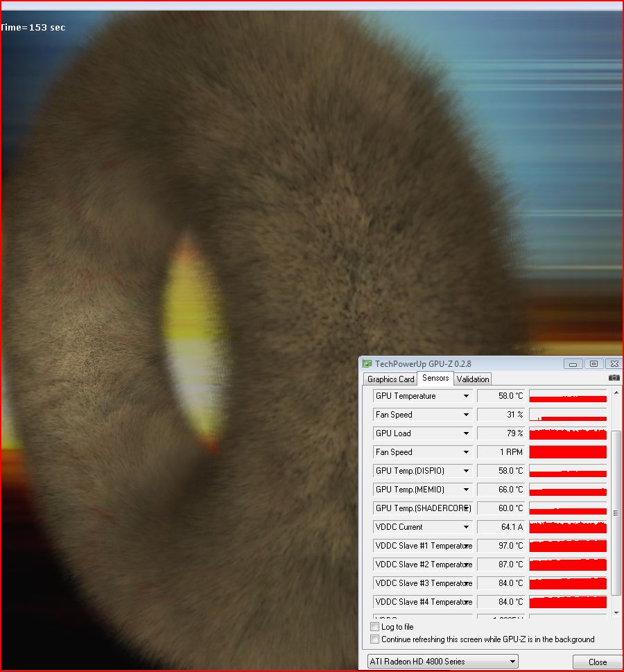Screen dimensions: 624x672
Task: Click the GPU Temperature history graph
Action: [568, 396]
